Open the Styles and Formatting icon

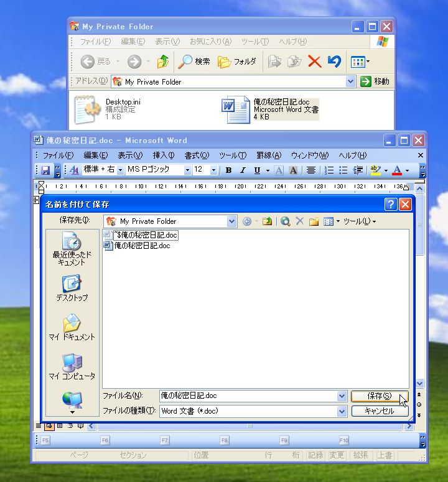(74, 170)
